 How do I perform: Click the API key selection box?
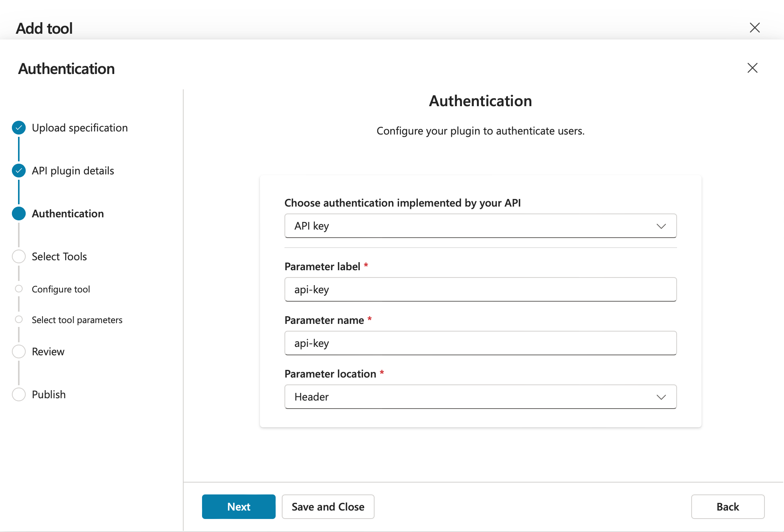[480, 226]
